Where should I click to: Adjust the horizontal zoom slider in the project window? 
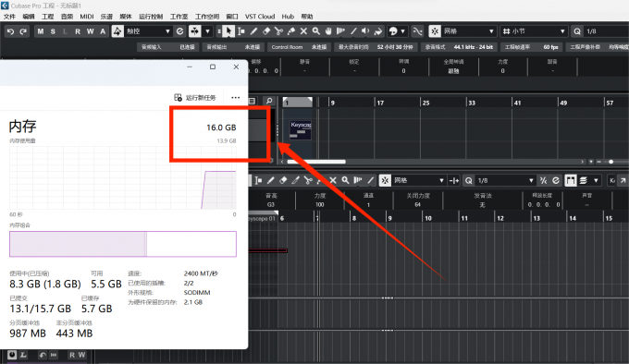point(610,162)
